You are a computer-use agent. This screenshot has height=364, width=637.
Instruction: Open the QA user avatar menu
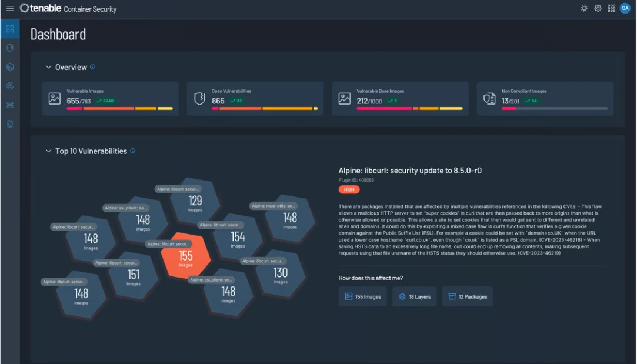[x=625, y=8]
